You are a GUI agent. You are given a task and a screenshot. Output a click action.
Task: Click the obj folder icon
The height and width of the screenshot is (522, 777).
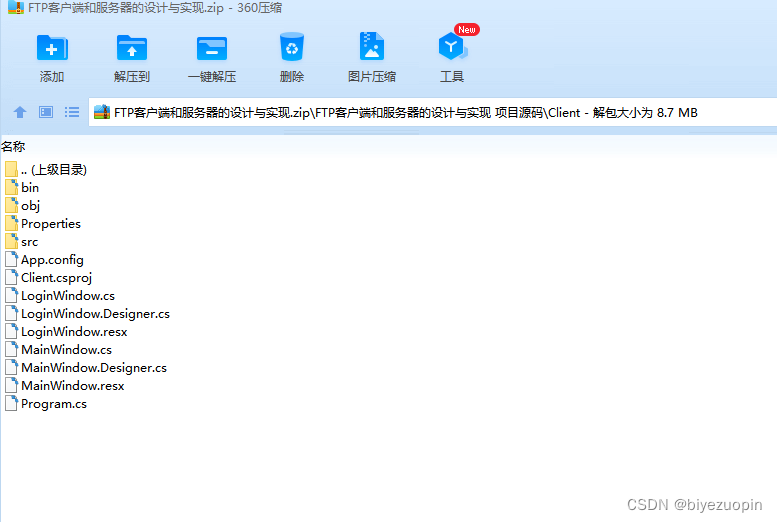click(11, 205)
